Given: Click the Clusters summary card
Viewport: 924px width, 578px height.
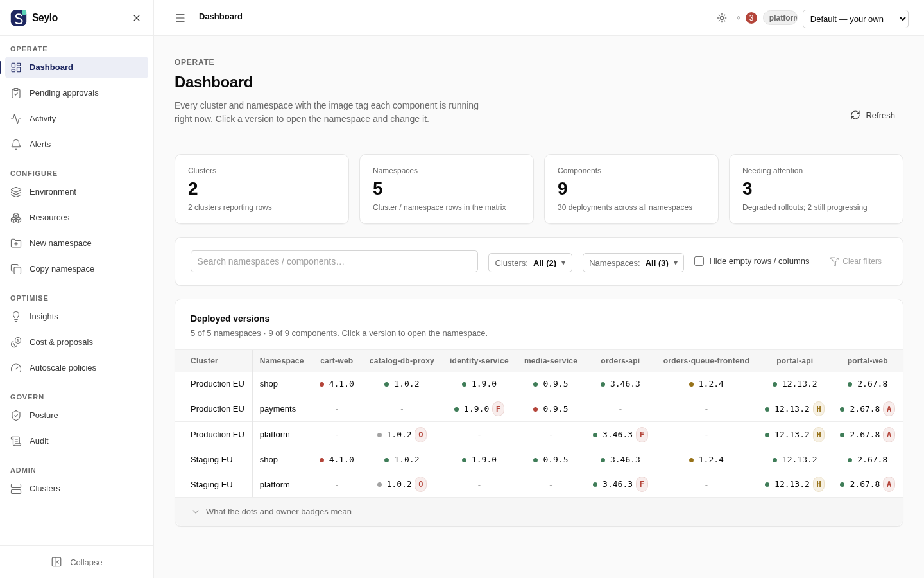Looking at the screenshot, I should (x=262, y=189).
